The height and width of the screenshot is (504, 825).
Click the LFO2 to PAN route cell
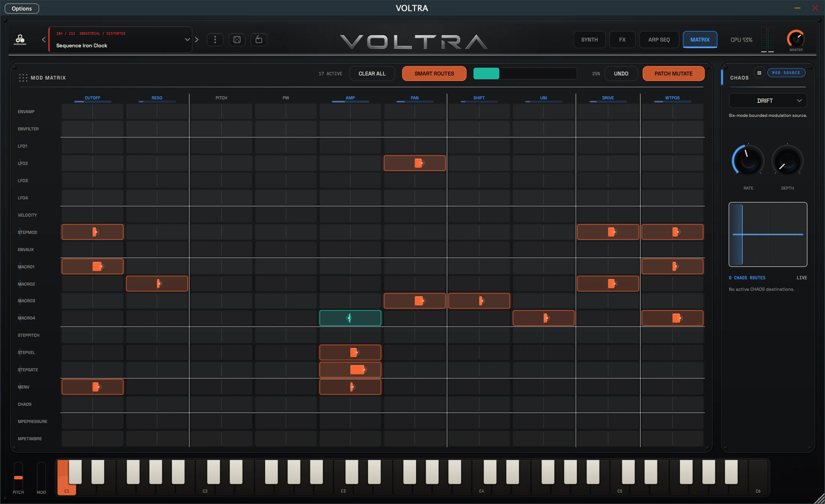click(x=415, y=163)
